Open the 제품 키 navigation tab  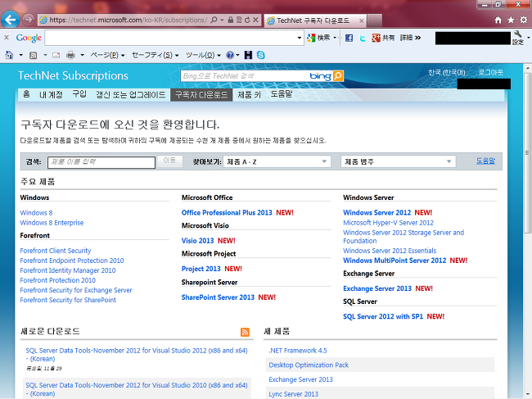[249, 95]
